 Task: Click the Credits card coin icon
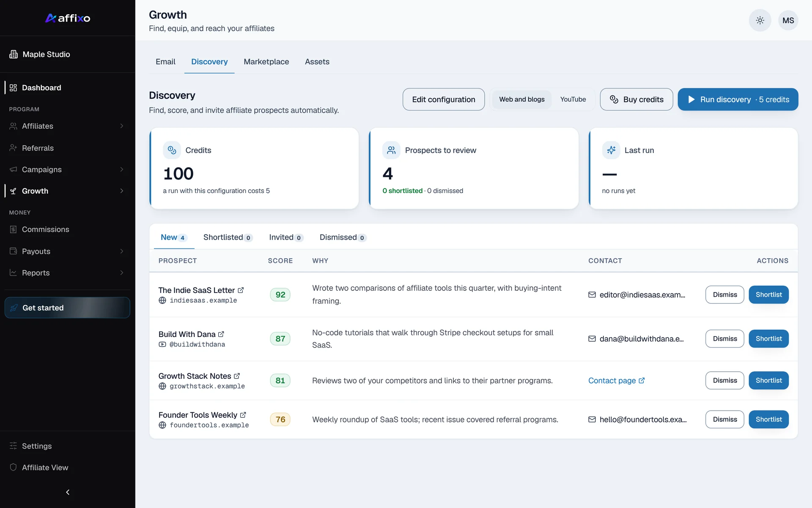(172, 150)
